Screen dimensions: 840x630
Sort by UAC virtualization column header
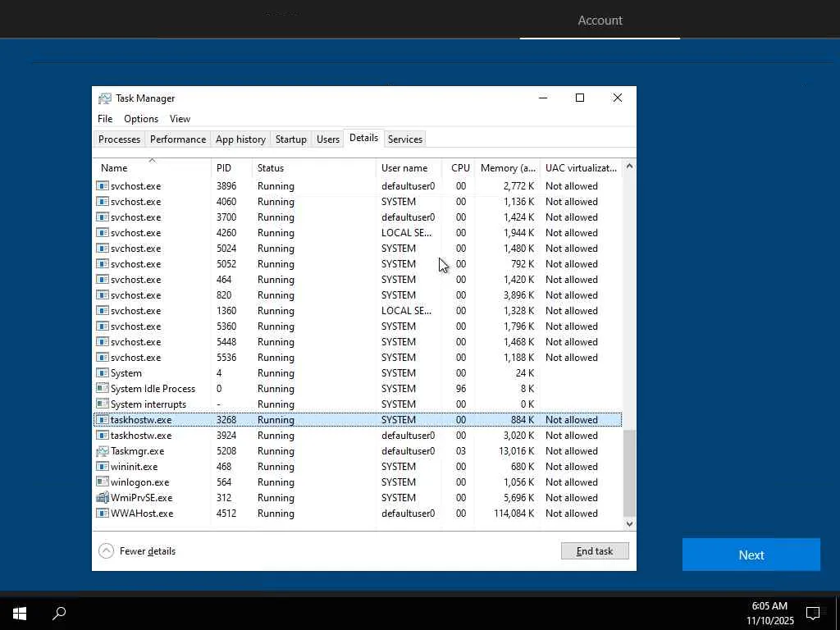[582, 167]
